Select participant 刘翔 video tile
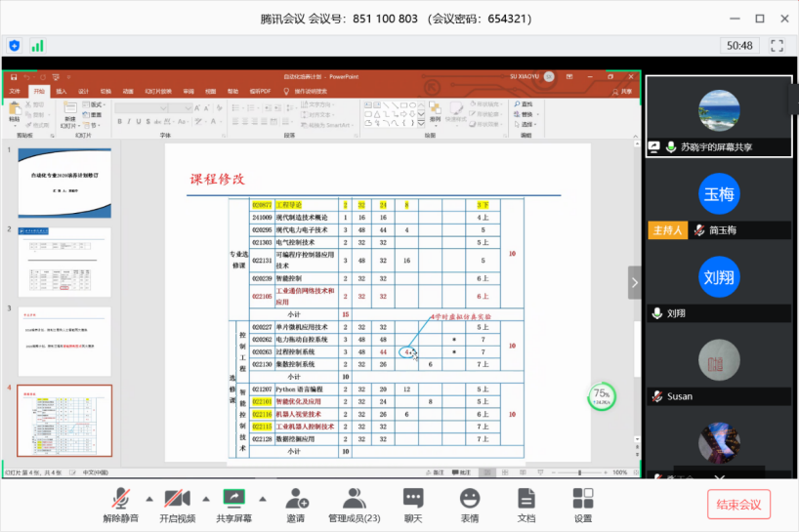The image size is (799, 532). pos(717,283)
